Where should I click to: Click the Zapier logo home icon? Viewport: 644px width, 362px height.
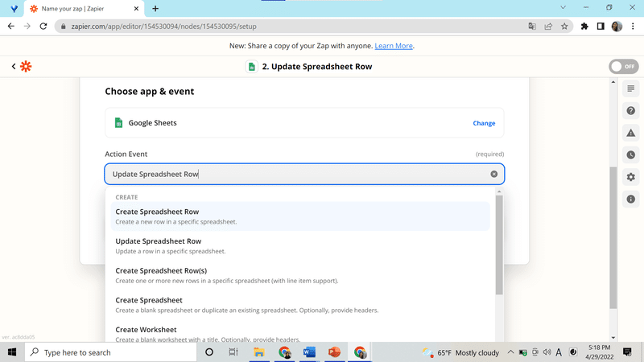[x=26, y=67]
